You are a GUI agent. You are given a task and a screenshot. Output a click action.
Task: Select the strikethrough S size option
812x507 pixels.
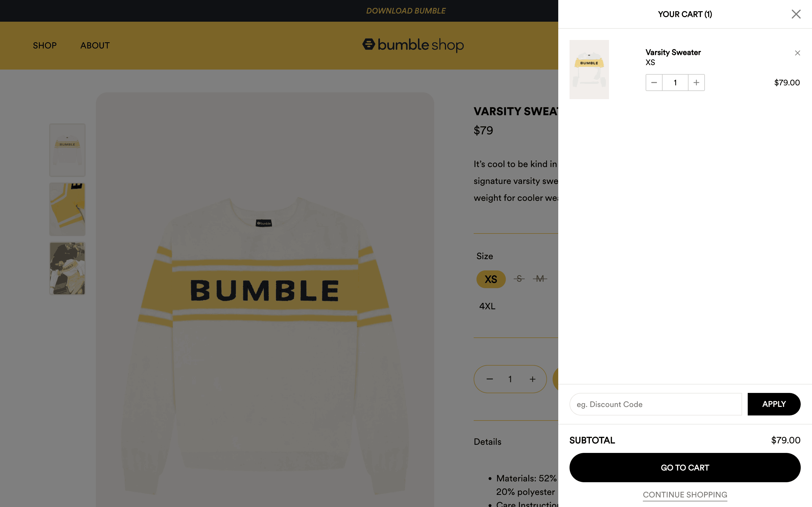coord(519,279)
